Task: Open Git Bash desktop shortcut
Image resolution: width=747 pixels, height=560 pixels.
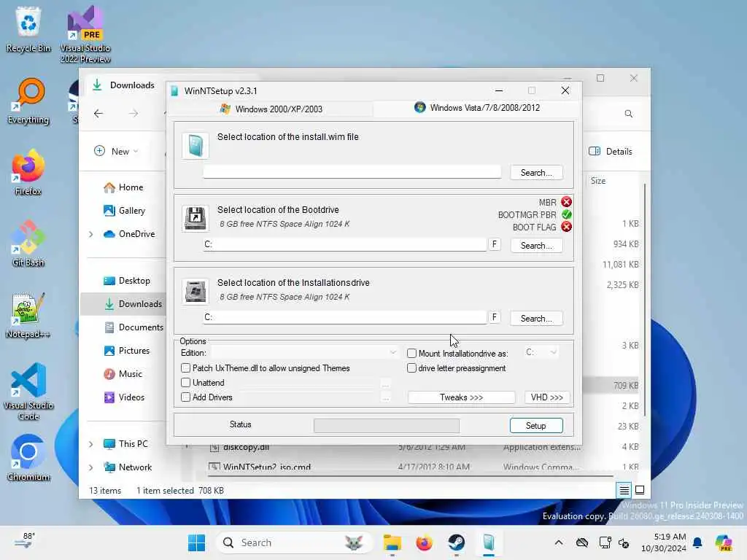Action: (28, 244)
